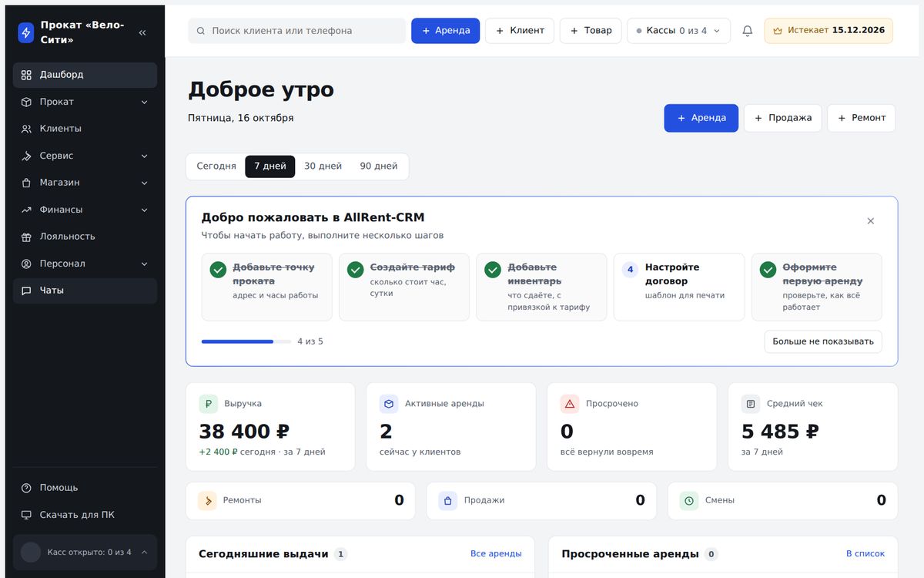Click the Ремонты wrench icon
924x578 pixels.
pyautogui.click(x=207, y=500)
